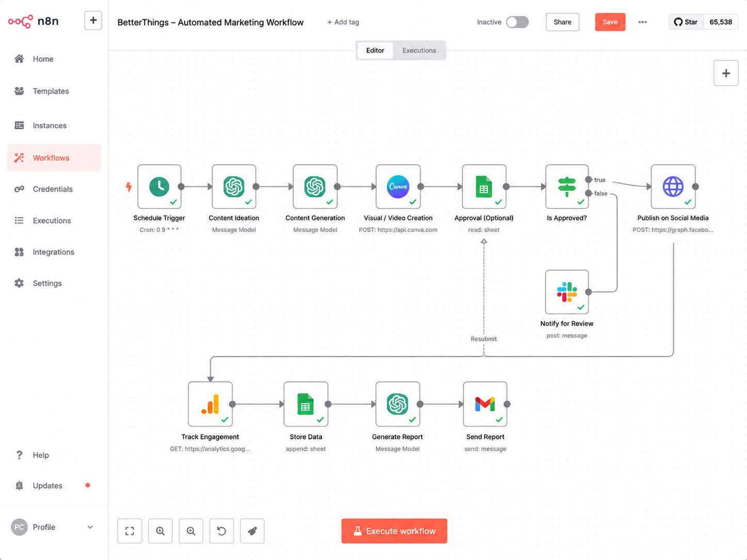This screenshot has width=747, height=560.
Task: Open Templates in sidebar
Action: 54,91
